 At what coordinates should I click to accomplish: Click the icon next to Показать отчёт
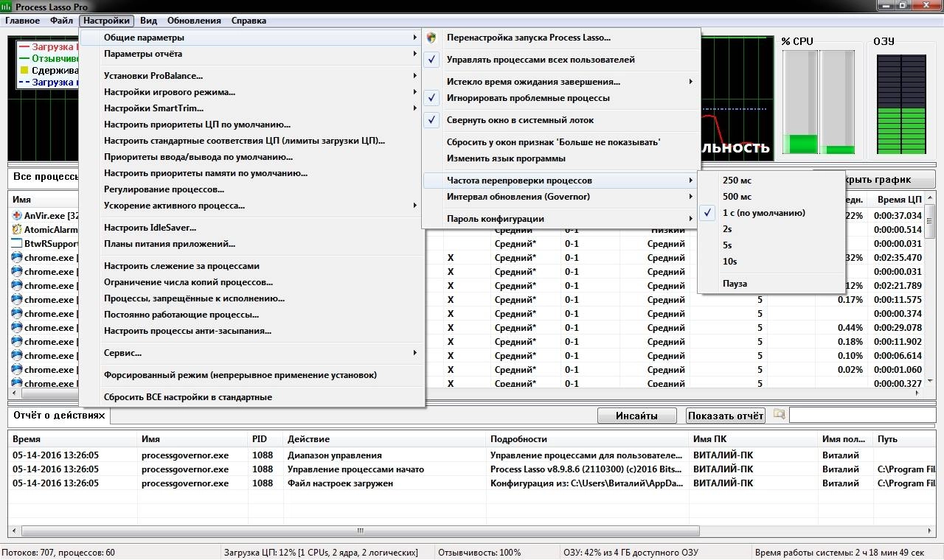tap(779, 415)
